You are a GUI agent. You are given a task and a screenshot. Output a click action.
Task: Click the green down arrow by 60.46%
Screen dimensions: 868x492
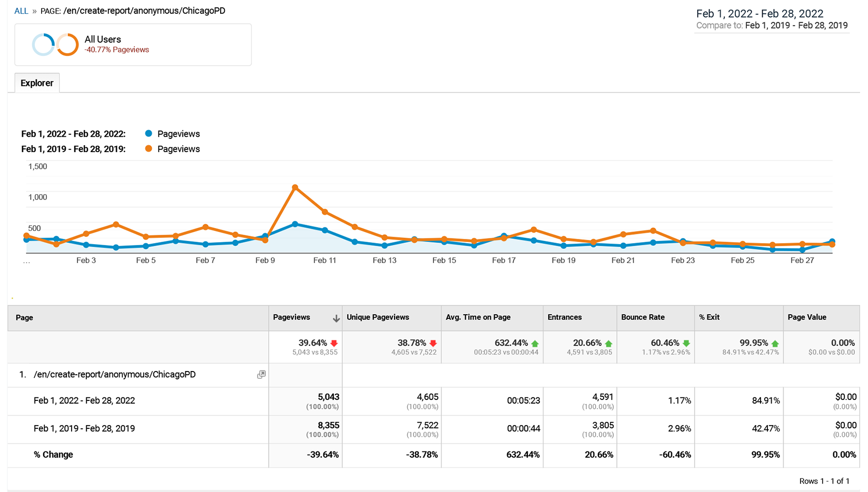[x=686, y=344]
